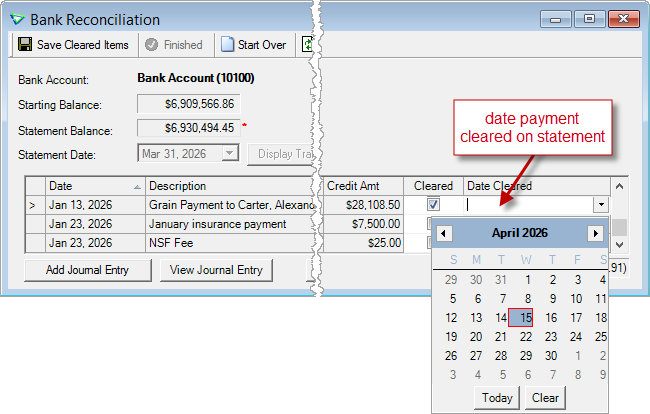650x414 pixels.
Task: Click the $28,108.50 credit amount cell
Action: 363,205
